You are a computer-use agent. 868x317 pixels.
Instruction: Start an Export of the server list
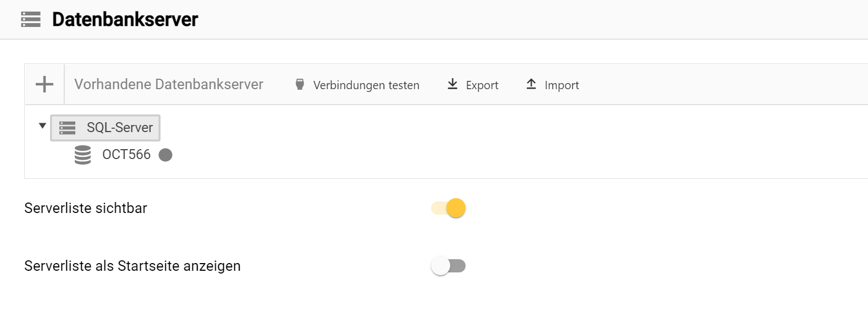(481, 85)
